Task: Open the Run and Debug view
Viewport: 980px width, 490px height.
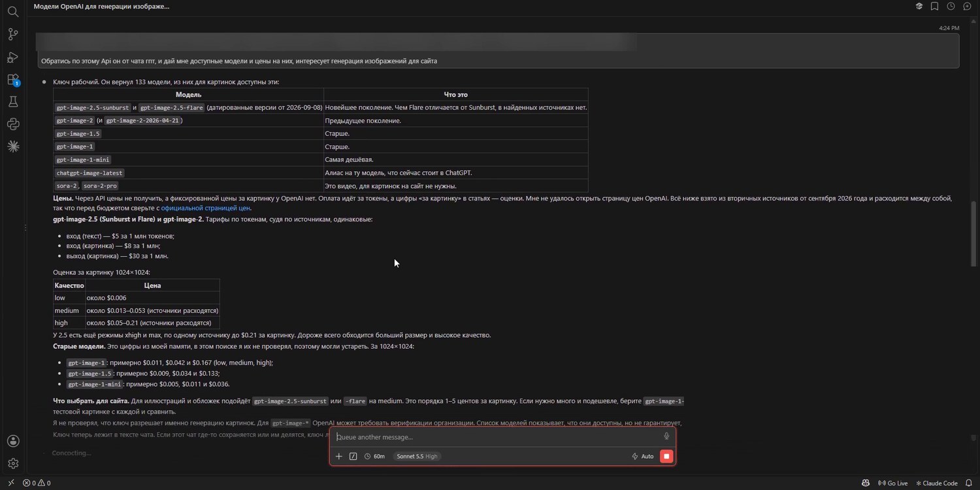Action: (12, 57)
